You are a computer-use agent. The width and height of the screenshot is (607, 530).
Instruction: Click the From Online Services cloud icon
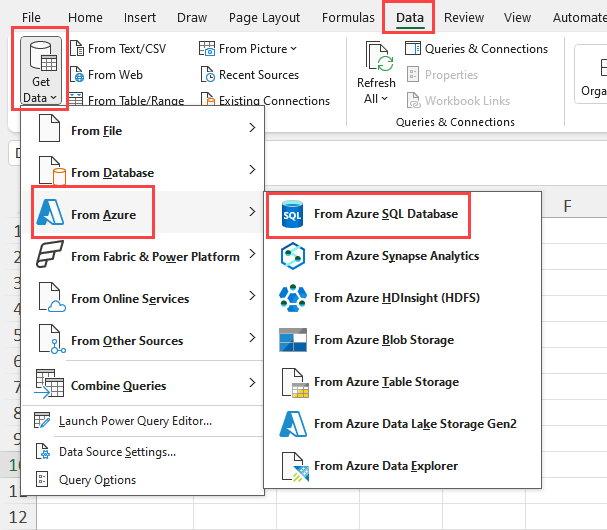point(52,297)
